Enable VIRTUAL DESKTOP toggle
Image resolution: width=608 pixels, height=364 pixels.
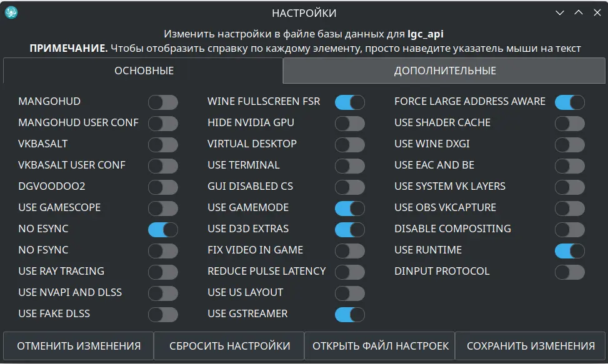click(x=350, y=145)
